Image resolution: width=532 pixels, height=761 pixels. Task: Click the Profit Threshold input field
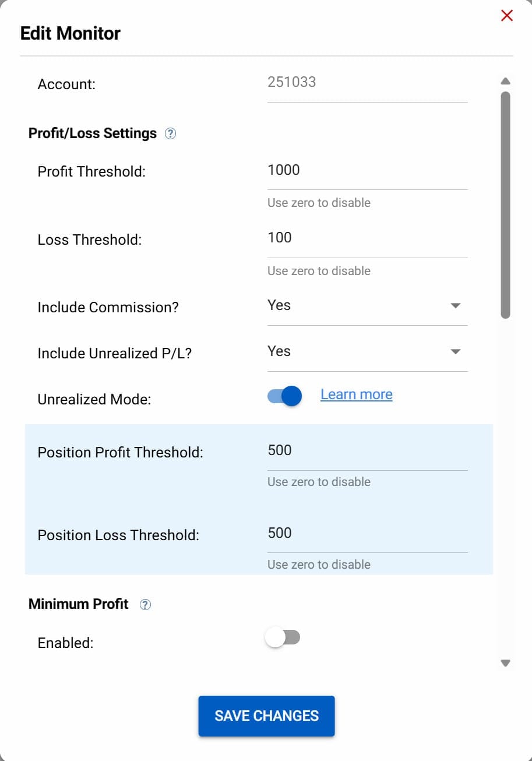tap(367, 171)
